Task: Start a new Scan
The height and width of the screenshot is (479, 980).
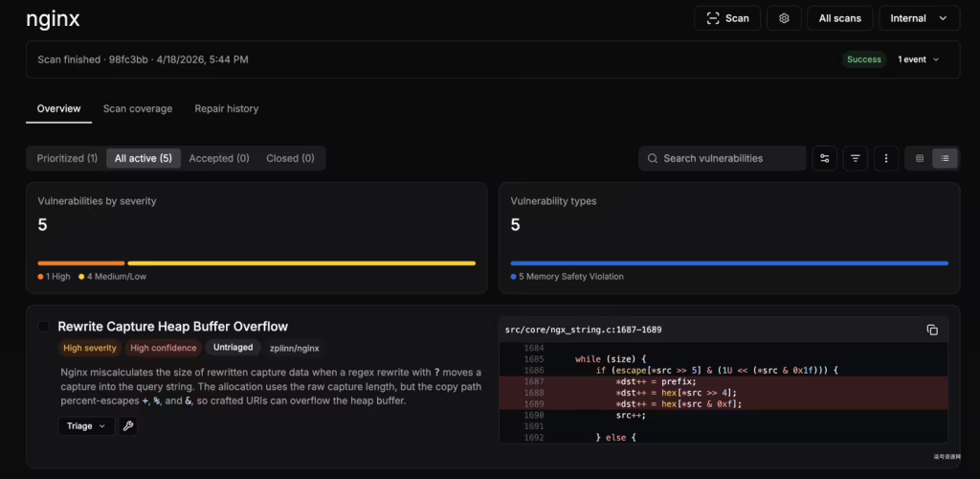Action: click(x=727, y=18)
